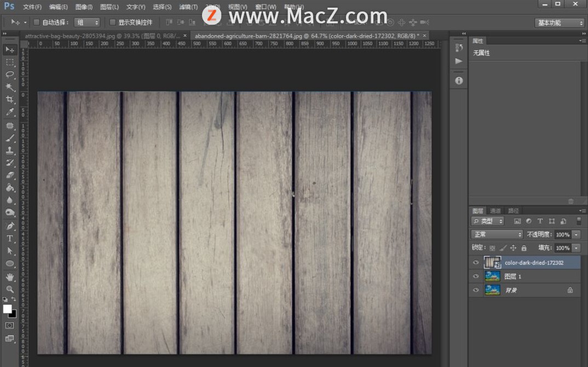
Task: Open the Layers panel flyout menu
Action: 583,210
